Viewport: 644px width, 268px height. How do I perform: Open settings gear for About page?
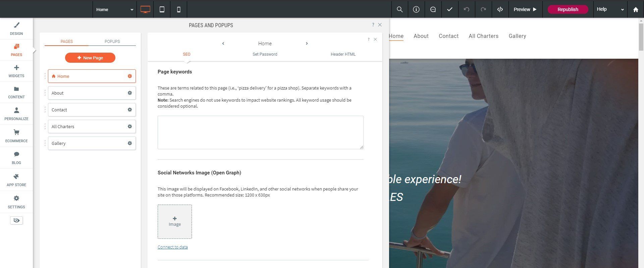(130, 93)
